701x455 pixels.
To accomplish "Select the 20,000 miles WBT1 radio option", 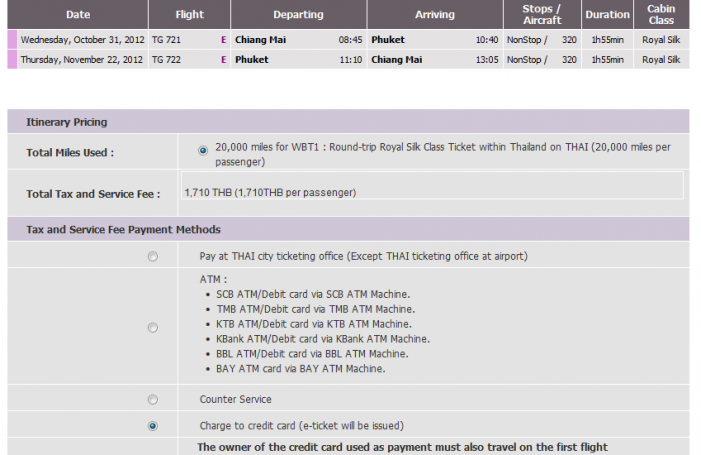I will [203, 150].
